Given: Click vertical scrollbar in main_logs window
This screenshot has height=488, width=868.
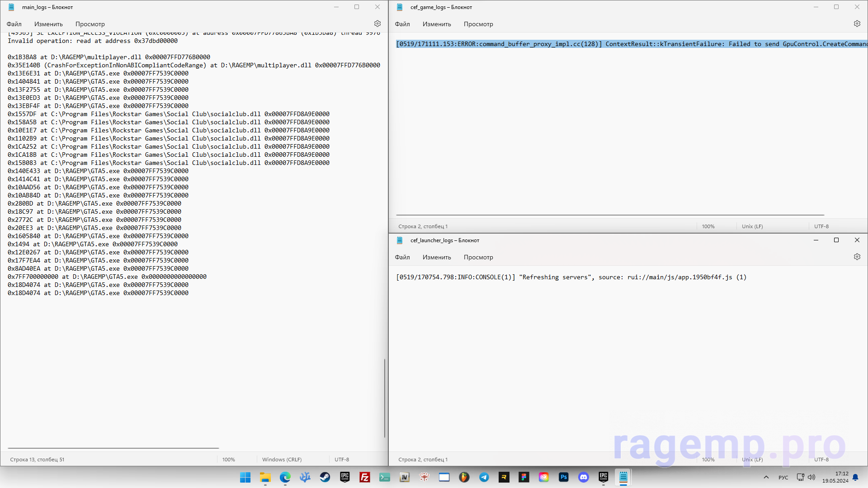Looking at the screenshot, I should tap(385, 398).
